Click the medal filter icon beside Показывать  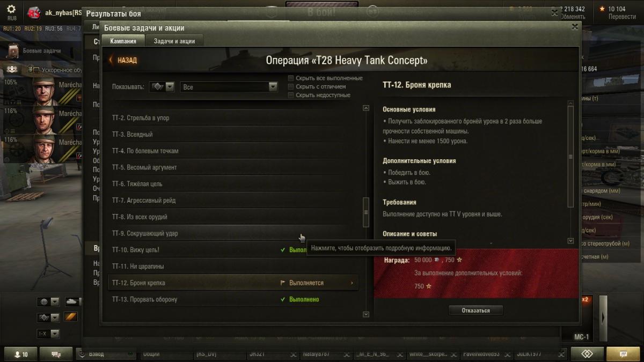click(157, 86)
